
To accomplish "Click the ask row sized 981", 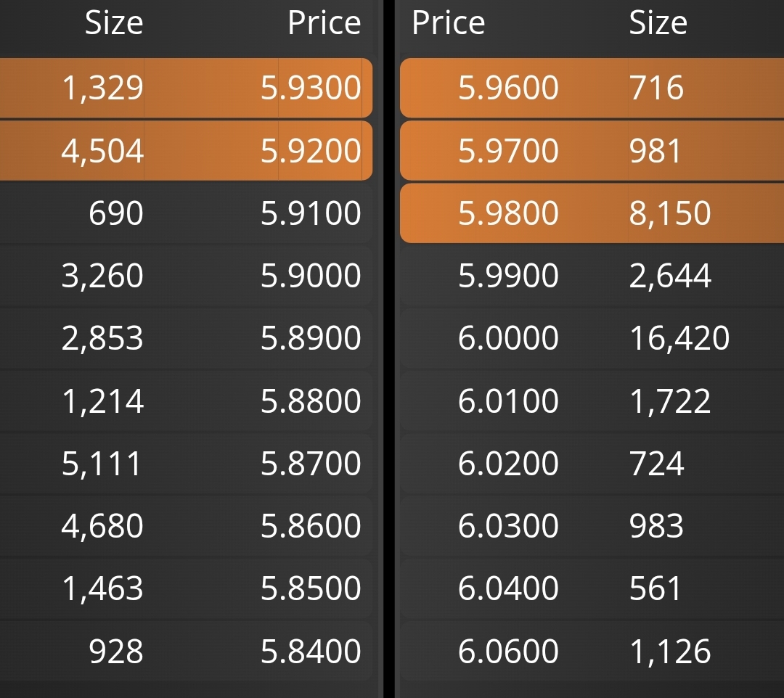I will click(x=592, y=150).
